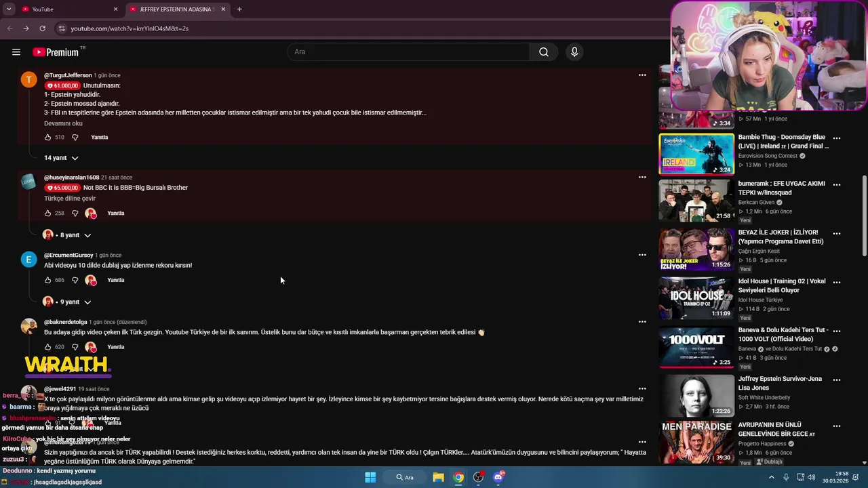More options for Baneva 1000 VOLT video
Image resolution: width=868 pixels, height=488 pixels.
tap(837, 331)
